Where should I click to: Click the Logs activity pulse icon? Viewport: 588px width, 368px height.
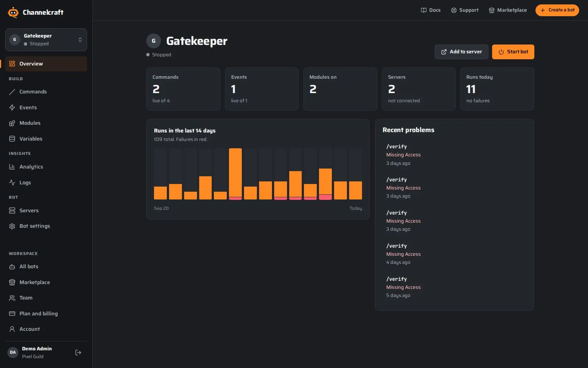pos(12,183)
